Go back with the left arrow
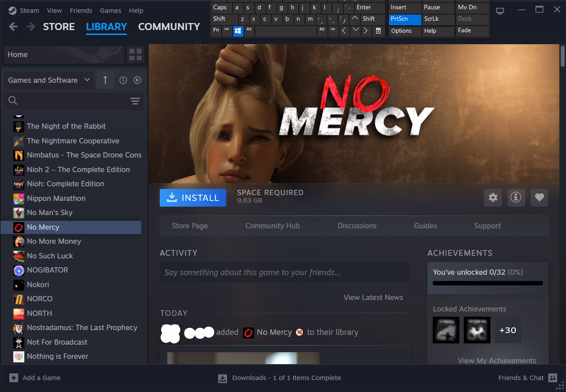Screen dimensions: 566x392 13,27
